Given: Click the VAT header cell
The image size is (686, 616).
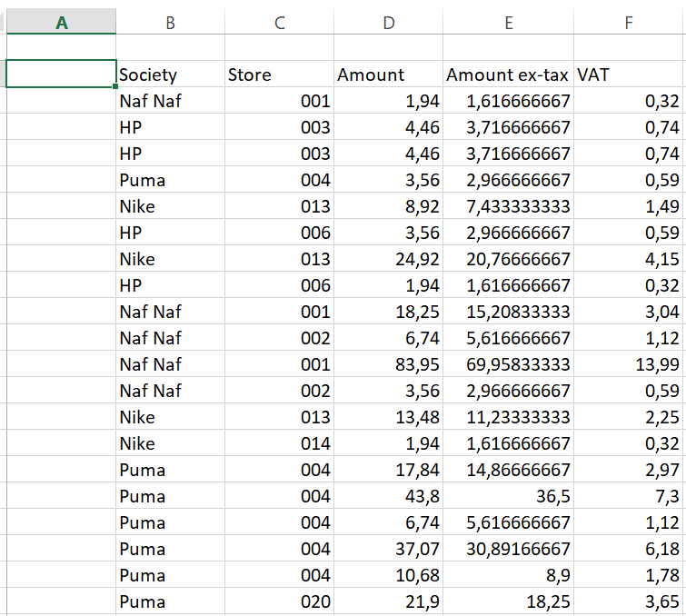Looking at the screenshot, I should click(629, 74).
